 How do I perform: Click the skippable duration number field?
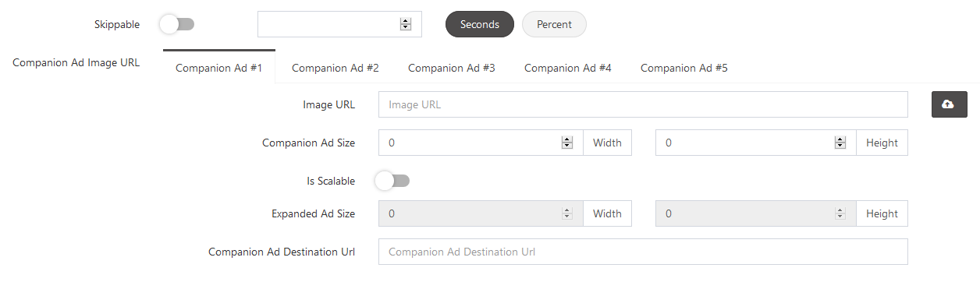[x=339, y=24]
